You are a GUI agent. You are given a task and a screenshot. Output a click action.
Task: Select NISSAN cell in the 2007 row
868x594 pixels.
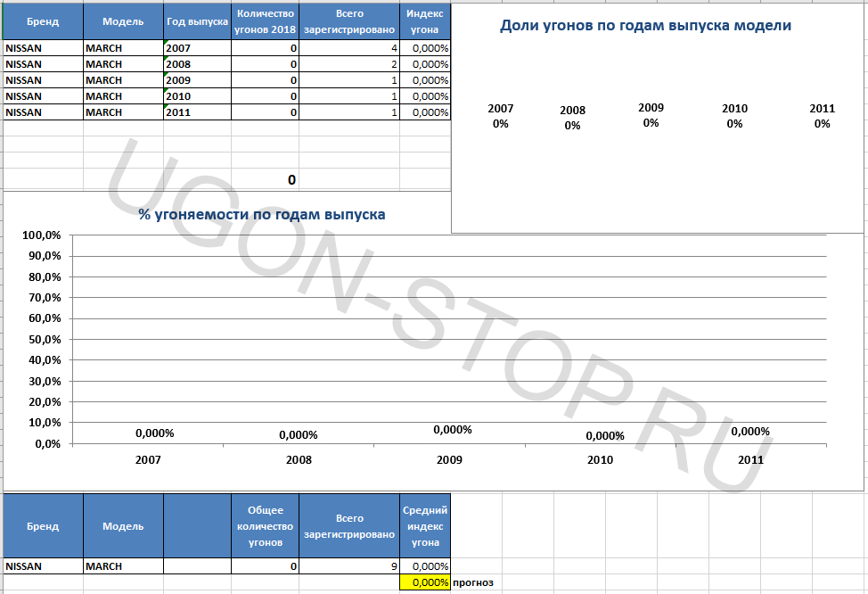tap(43, 48)
